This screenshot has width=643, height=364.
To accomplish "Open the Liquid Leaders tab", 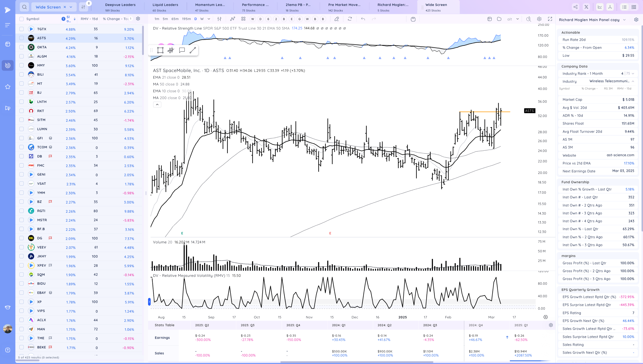I will click(x=165, y=7).
